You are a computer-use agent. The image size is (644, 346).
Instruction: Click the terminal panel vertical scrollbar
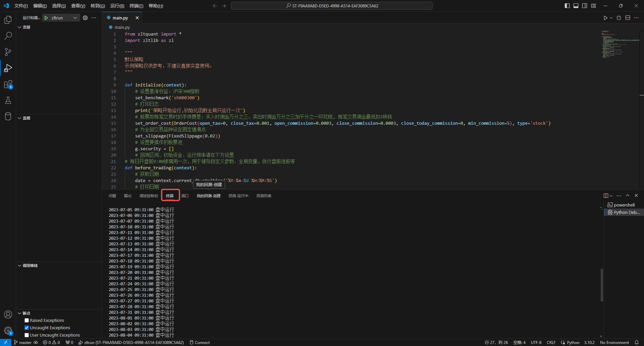[602, 285]
